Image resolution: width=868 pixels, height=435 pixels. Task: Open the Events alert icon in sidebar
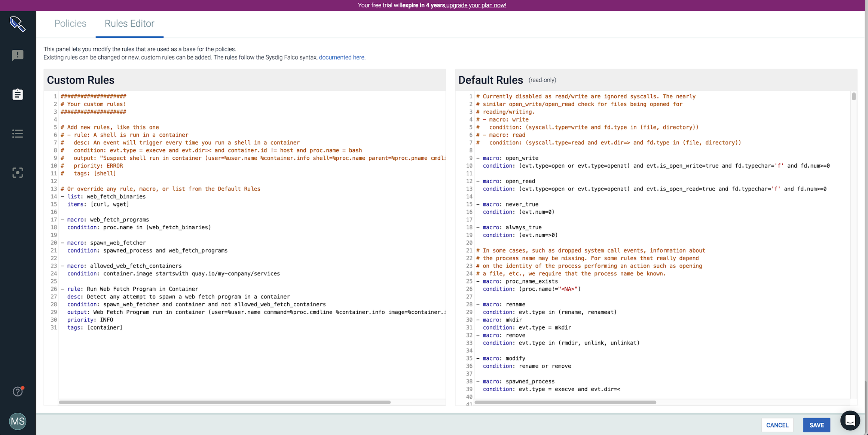click(x=18, y=55)
